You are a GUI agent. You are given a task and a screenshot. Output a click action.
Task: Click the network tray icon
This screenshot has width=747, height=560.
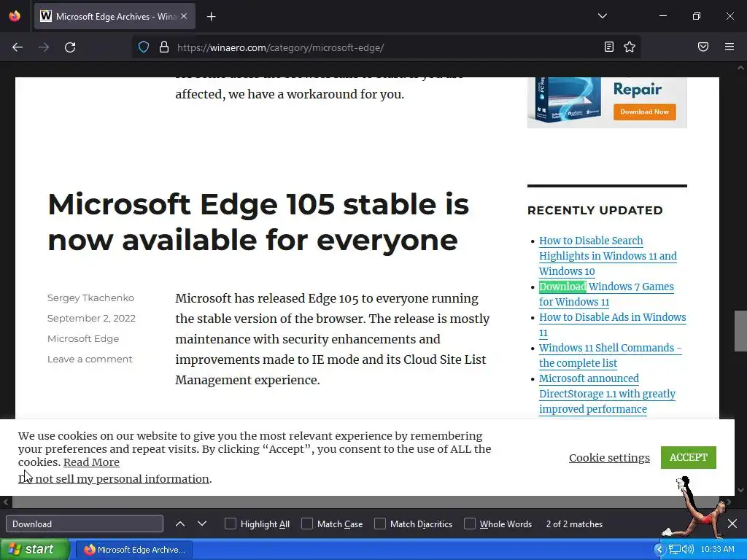point(675,550)
